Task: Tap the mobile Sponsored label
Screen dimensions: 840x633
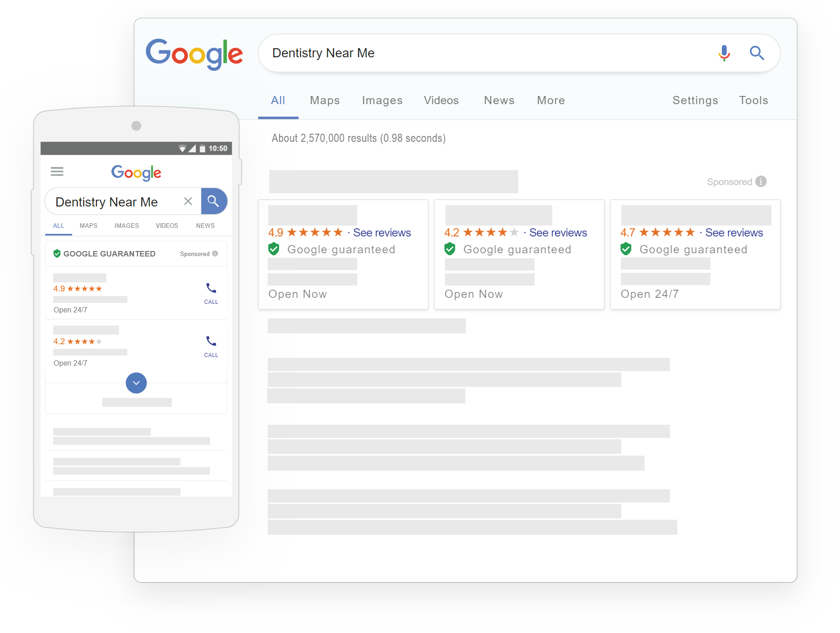Action: click(x=195, y=254)
